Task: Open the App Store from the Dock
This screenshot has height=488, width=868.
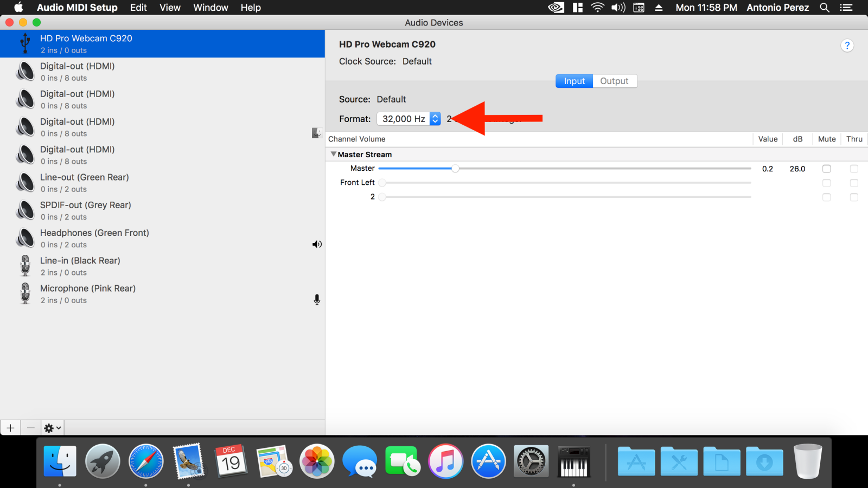Action: [x=488, y=461]
